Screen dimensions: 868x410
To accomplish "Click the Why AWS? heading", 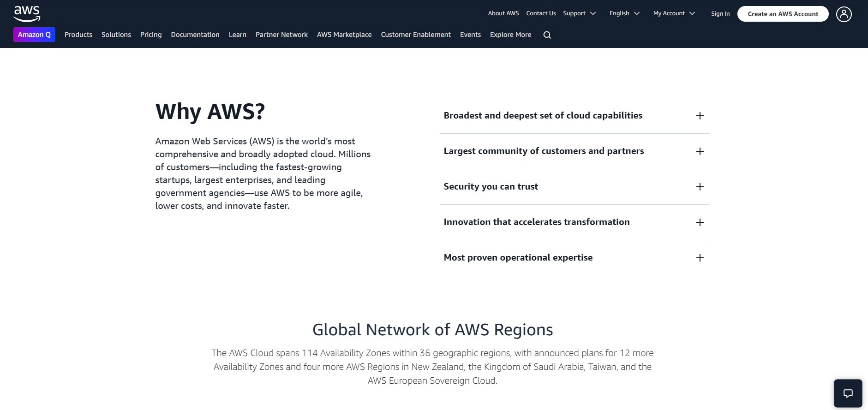I will (210, 112).
